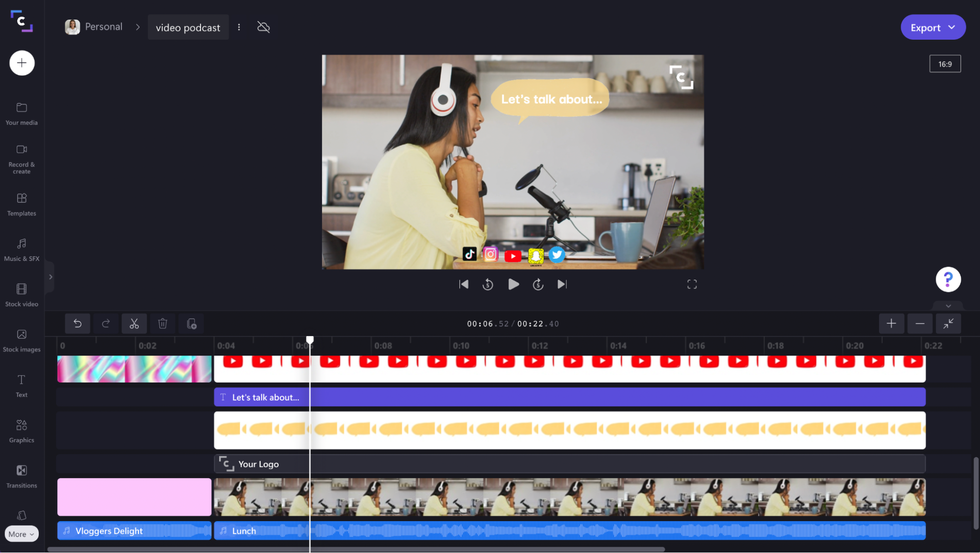Open the Transitions panel
Viewport: 980px width, 553px height.
pyautogui.click(x=22, y=476)
